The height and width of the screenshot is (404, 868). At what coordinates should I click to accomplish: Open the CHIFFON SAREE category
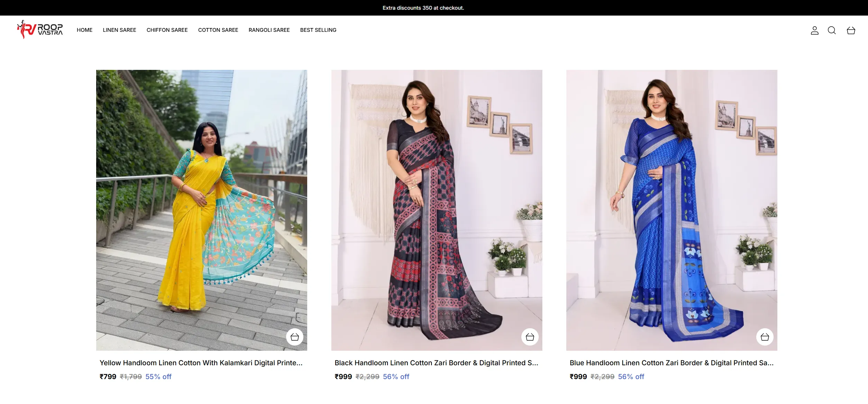coord(167,30)
